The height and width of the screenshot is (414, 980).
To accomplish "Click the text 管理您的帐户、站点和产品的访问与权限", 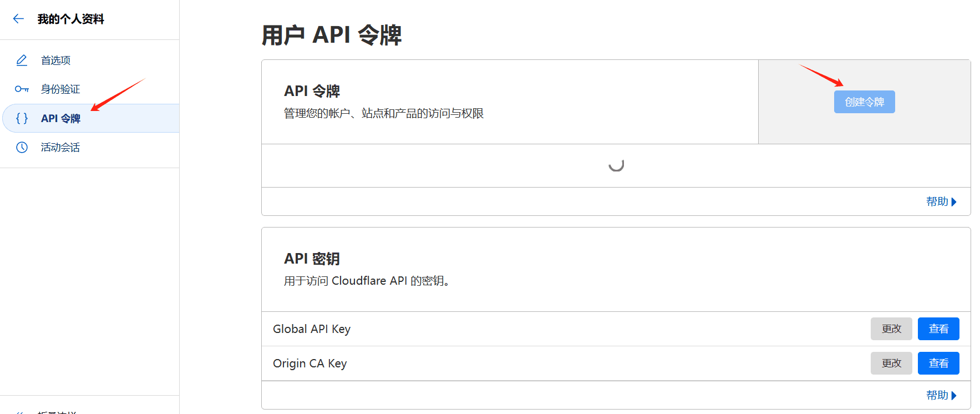I will tap(384, 113).
